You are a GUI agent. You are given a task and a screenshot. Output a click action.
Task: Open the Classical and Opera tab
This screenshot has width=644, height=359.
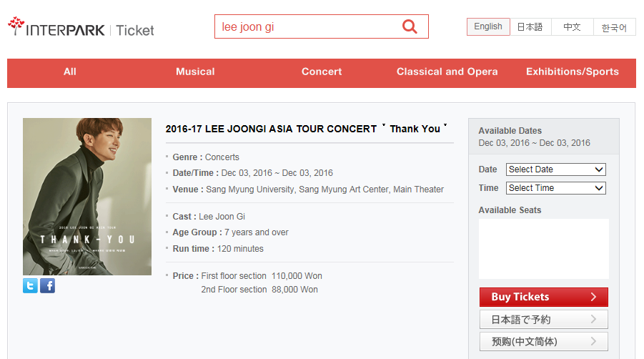click(447, 72)
